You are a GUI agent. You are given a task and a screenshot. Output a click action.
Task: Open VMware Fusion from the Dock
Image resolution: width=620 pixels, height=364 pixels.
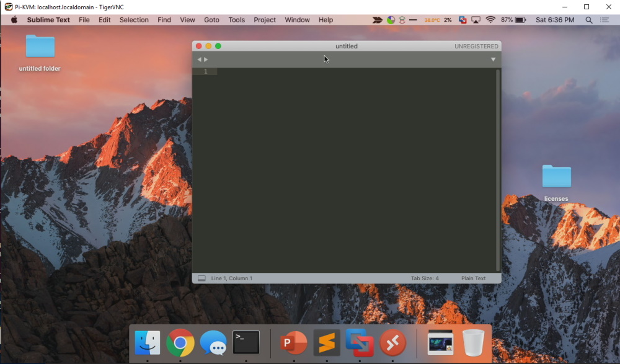[x=360, y=343]
